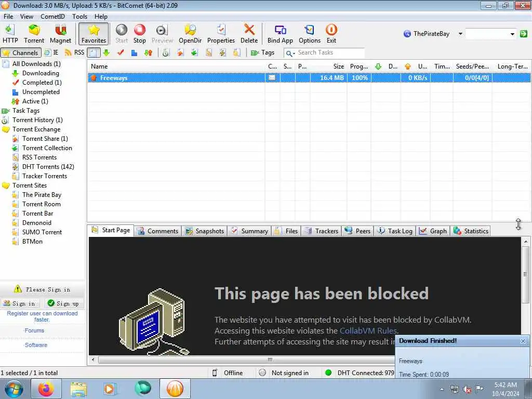Screen dimensions: 532x399
Task: Open the download directory with OpenDir
Action: (190, 34)
